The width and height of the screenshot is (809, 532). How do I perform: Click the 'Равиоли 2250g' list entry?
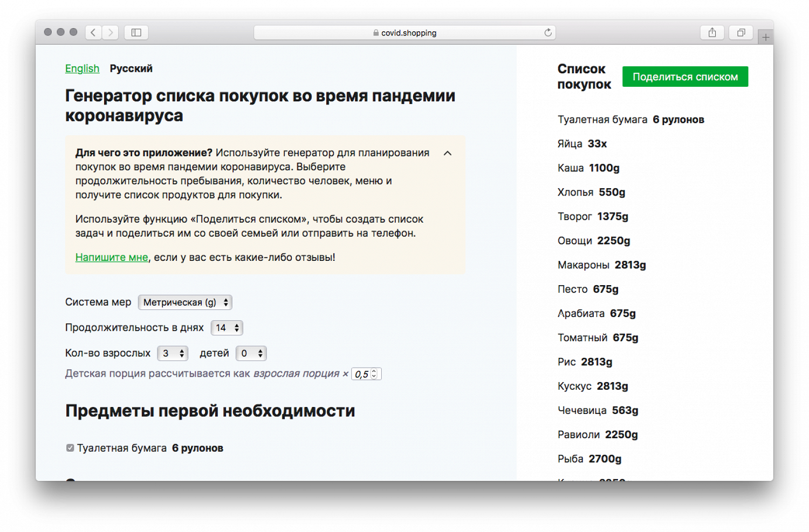click(598, 434)
